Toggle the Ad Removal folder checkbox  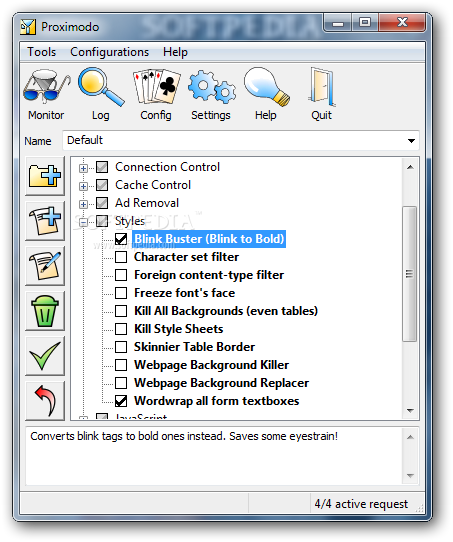click(102, 203)
